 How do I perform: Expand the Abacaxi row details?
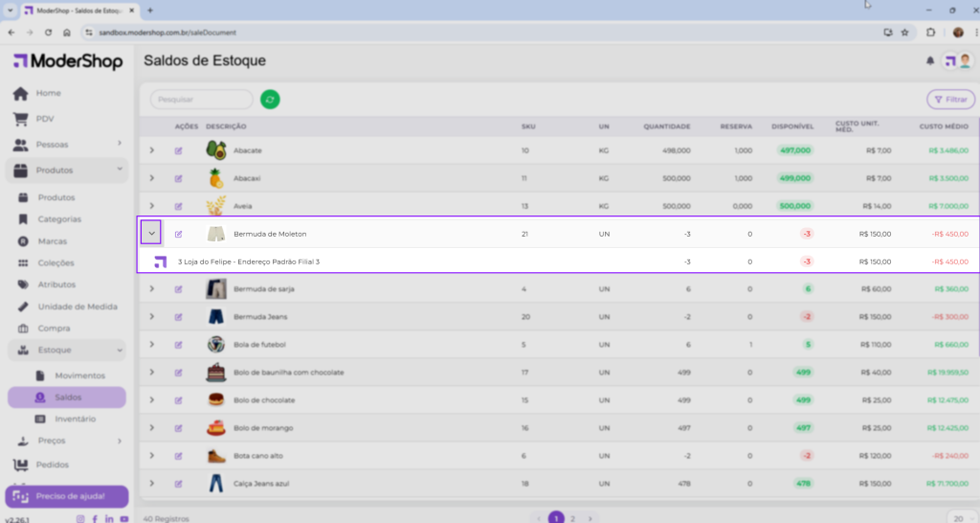tap(151, 178)
